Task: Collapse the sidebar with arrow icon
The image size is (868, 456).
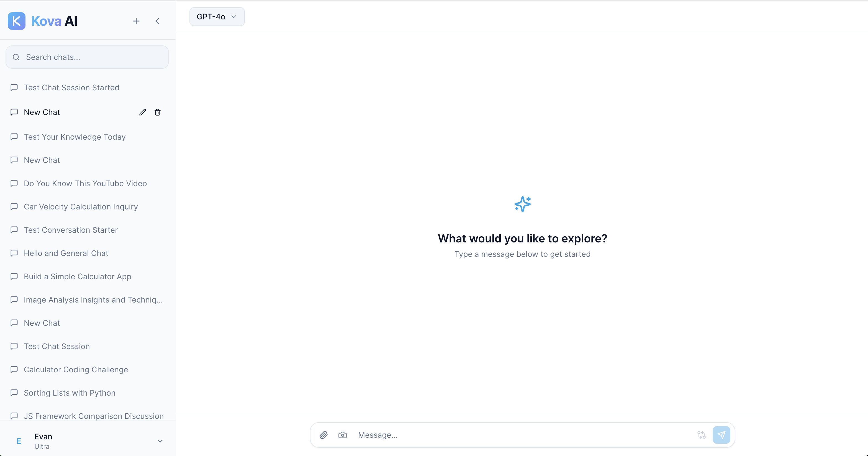Action: 157,21
